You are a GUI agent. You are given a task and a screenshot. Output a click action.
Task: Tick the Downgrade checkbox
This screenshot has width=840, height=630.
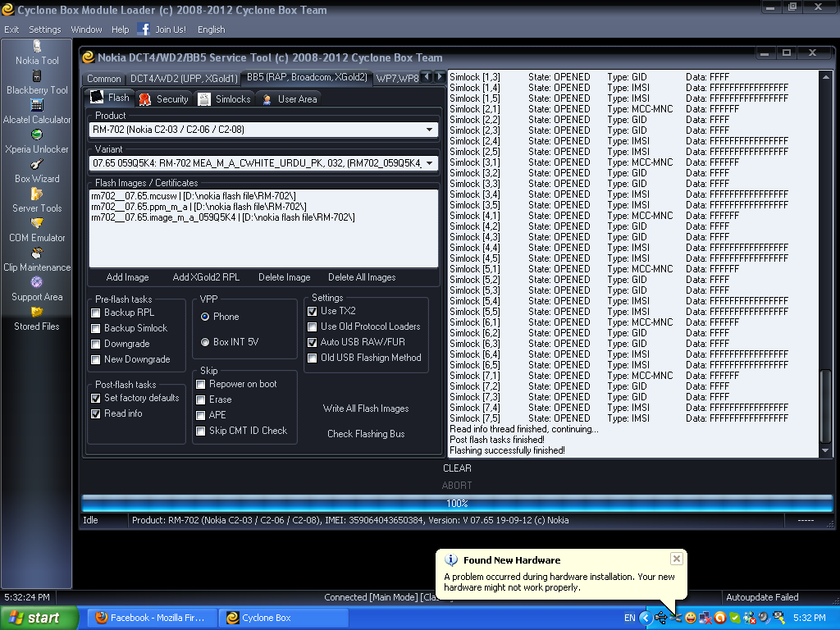95,344
